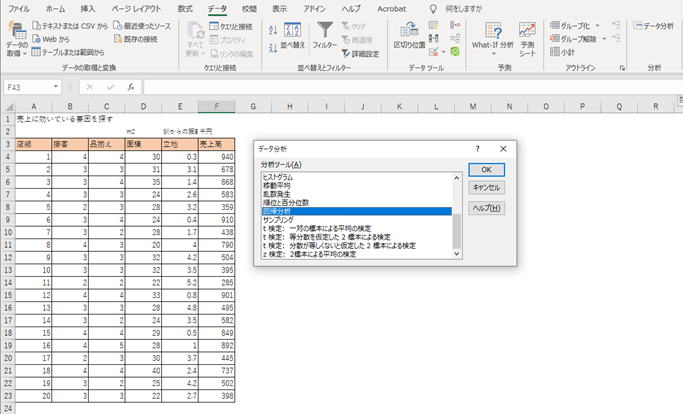Open the 予測シート forecast sheet
Viewport: 683px width, 414px height.
click(x=527, y=39)
